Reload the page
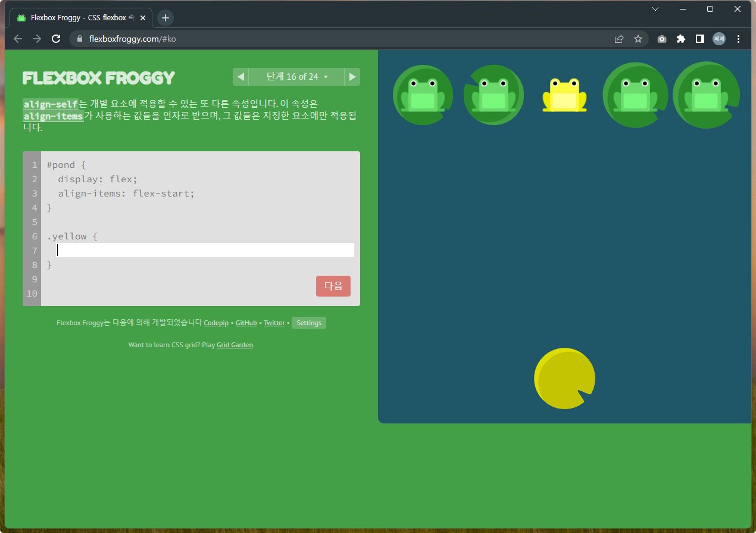This screenshot has width=756, height=533. coord(56,39)
